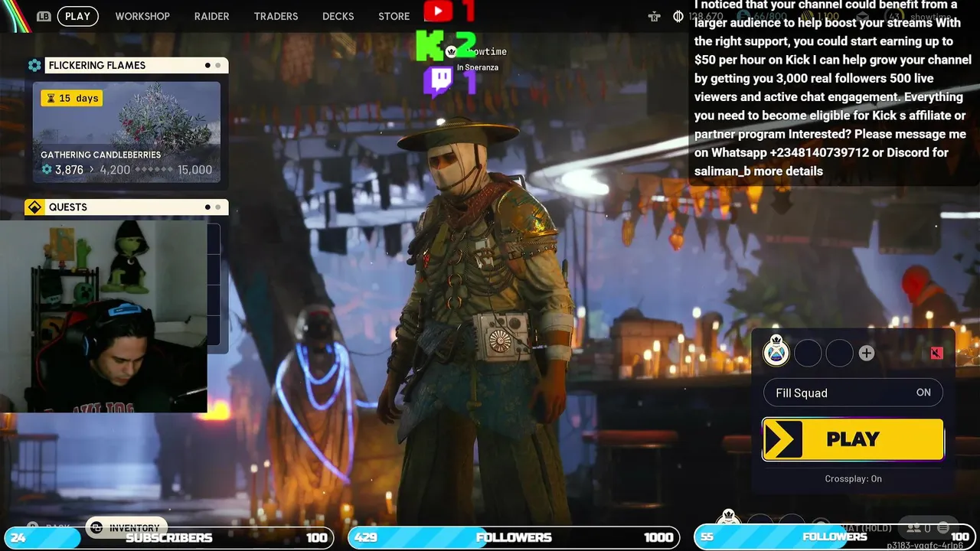Click the Crossplay: On label

tap(853, 478)
